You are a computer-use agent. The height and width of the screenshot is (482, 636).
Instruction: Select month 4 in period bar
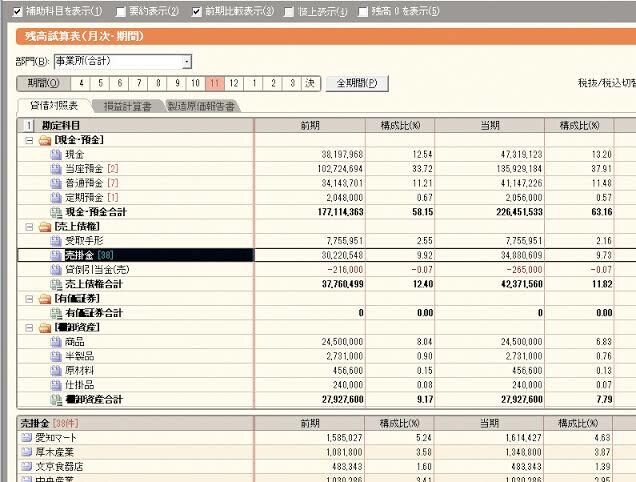pyautogui.click(x=81, y=84)
